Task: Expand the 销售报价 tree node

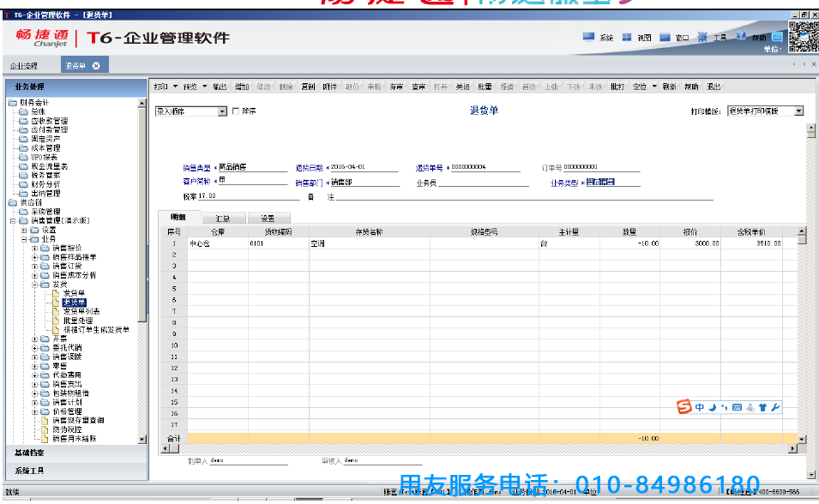Action: pos(34,248)
